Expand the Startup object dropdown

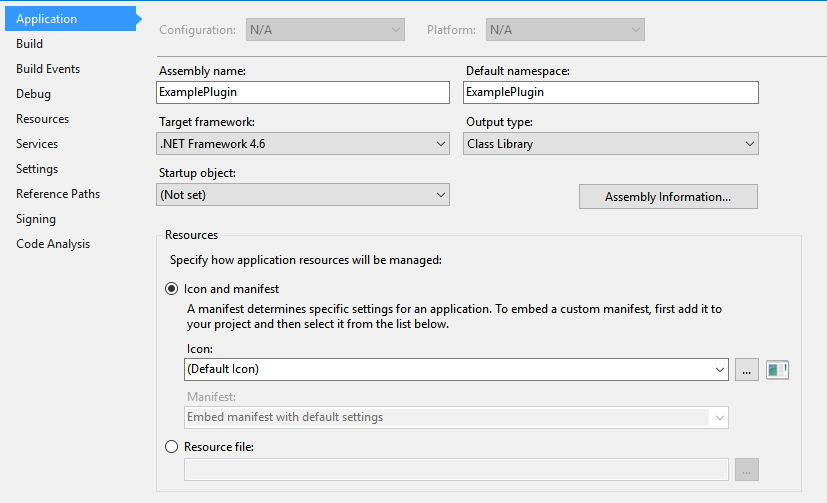[304, 195]
